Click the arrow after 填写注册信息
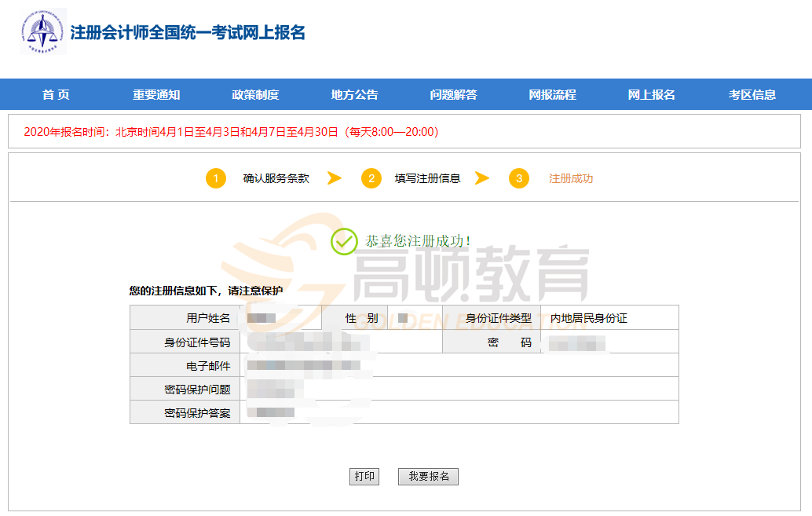This screenshot has height=516, width=812. 482,178
